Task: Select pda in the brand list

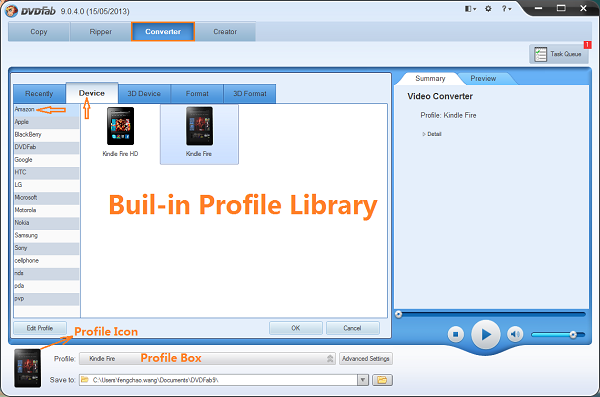Action: pos(47,286)
